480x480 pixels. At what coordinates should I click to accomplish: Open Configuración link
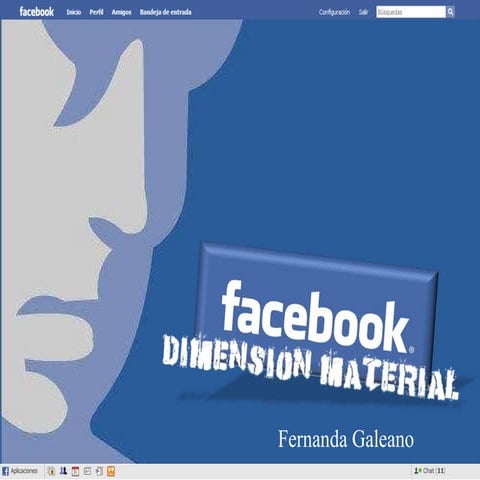coord(334,12)
